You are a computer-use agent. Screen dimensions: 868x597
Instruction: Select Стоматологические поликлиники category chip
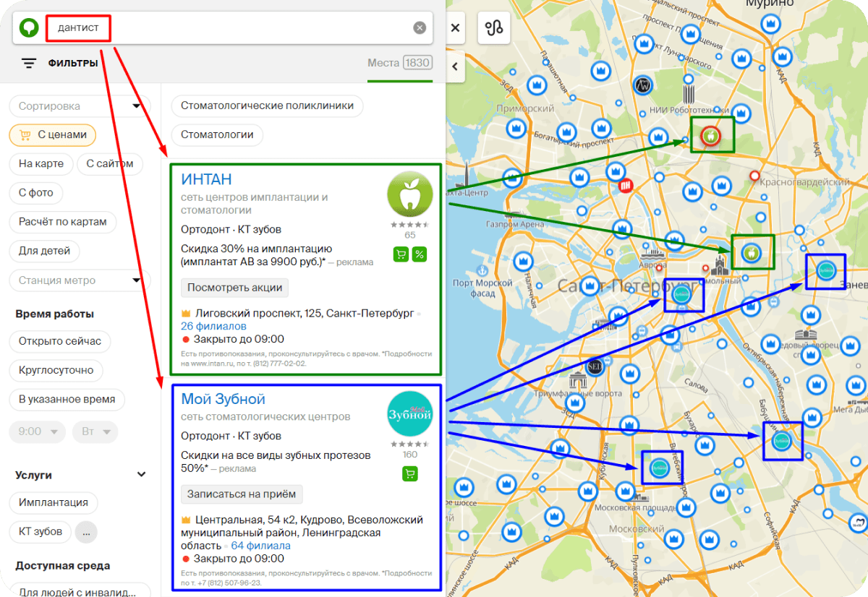pyautogui.click(x=268, y=106)
